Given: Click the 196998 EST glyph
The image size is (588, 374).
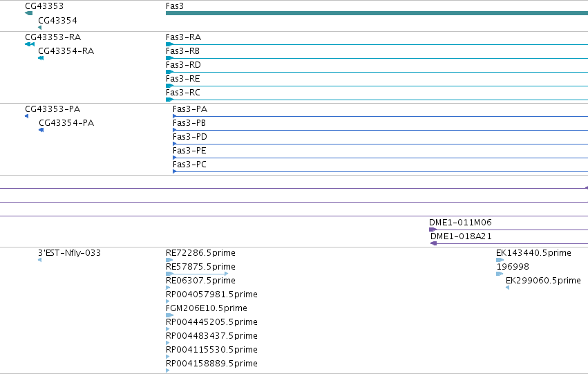Looking at the screenshot, I should [x=500, y=274].
